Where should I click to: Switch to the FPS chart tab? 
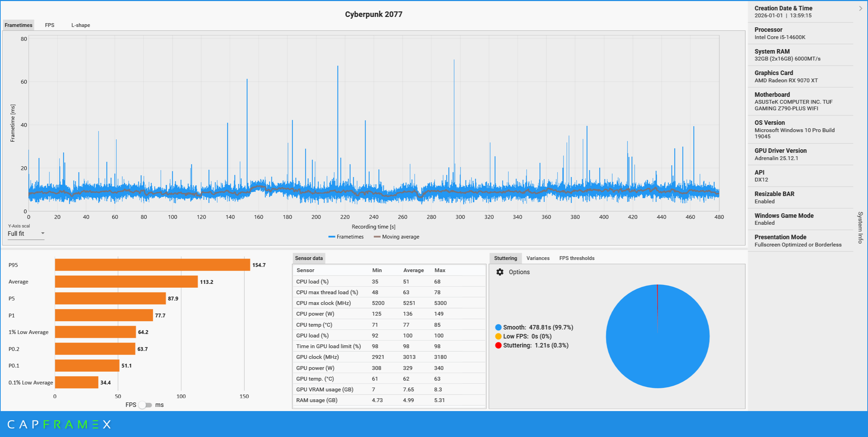(49, 25)
